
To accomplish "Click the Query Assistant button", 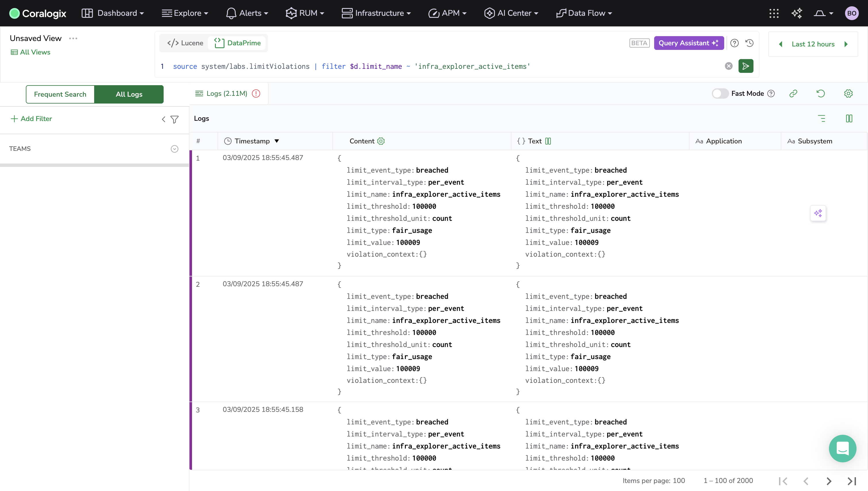I will (x=689, y=43).
